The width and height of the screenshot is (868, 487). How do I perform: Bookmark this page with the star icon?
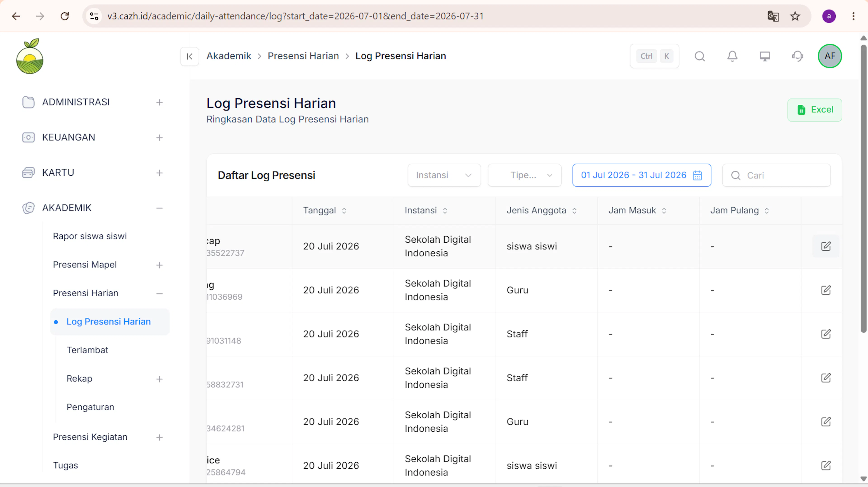coord(795,16)
